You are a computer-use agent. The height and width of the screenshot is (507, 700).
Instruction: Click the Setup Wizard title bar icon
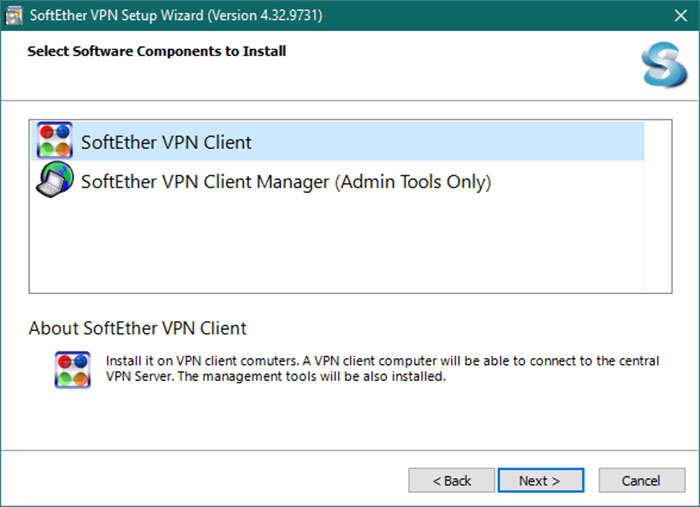(x=14, y=15)
